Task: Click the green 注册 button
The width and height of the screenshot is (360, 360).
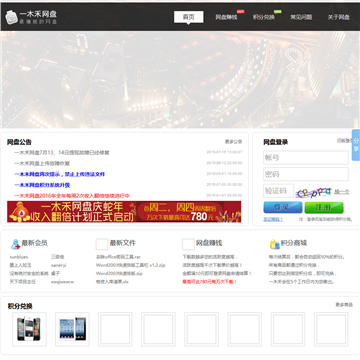Action: [x=324, y=207]
